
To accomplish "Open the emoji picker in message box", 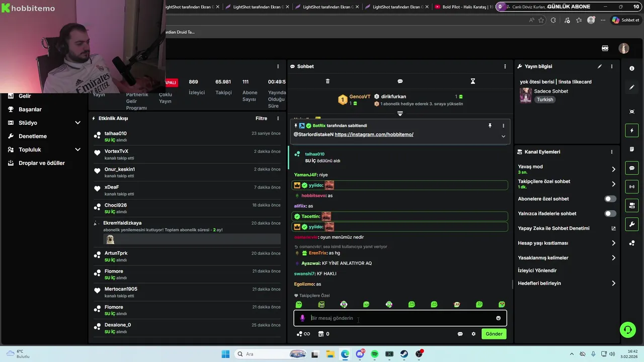I will (x=499, y=318).
